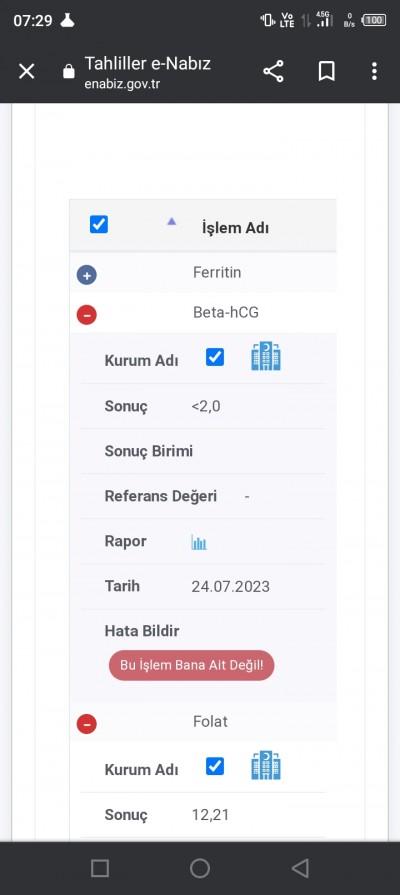Screen dimensions: 400x895
Task: Report with Bu İşlem Bana Ait Değil!
Action: tap(192, 666)
